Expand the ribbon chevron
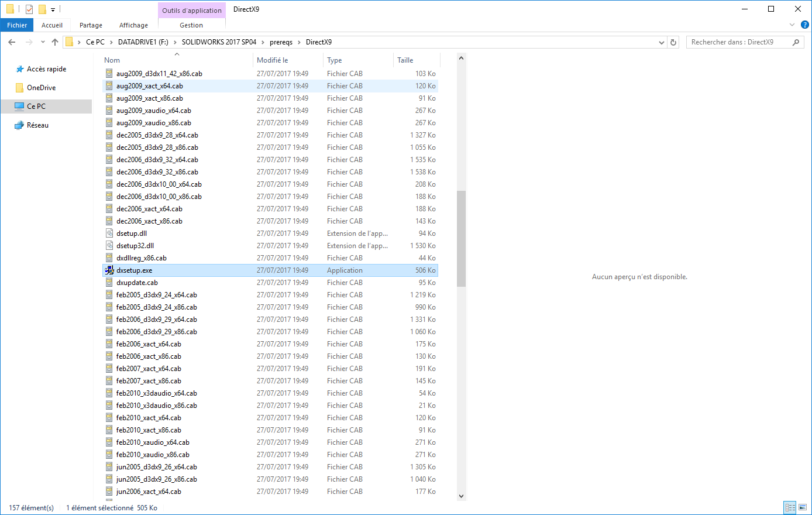 (792, 25)
